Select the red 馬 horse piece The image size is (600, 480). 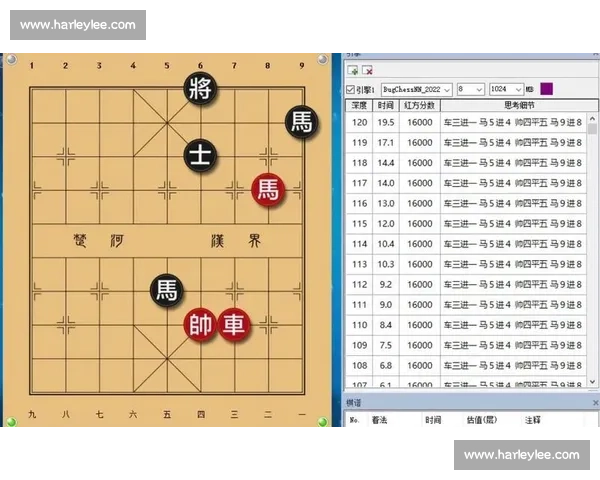[268, 189]
